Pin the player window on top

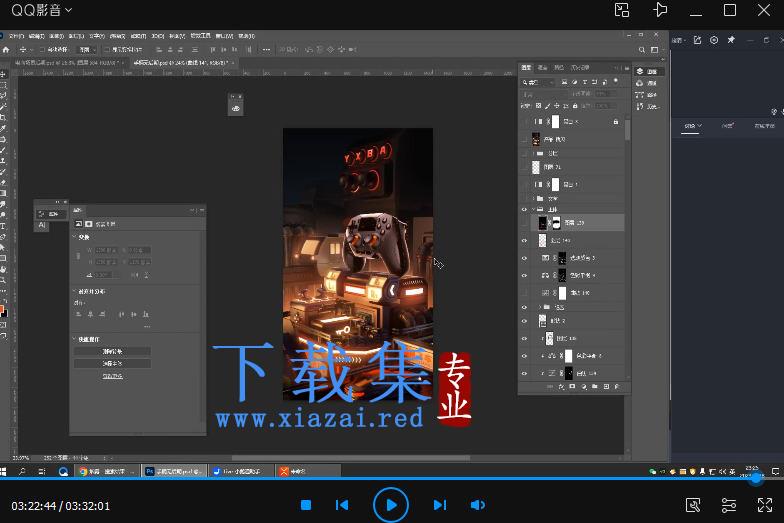(660, 10)
